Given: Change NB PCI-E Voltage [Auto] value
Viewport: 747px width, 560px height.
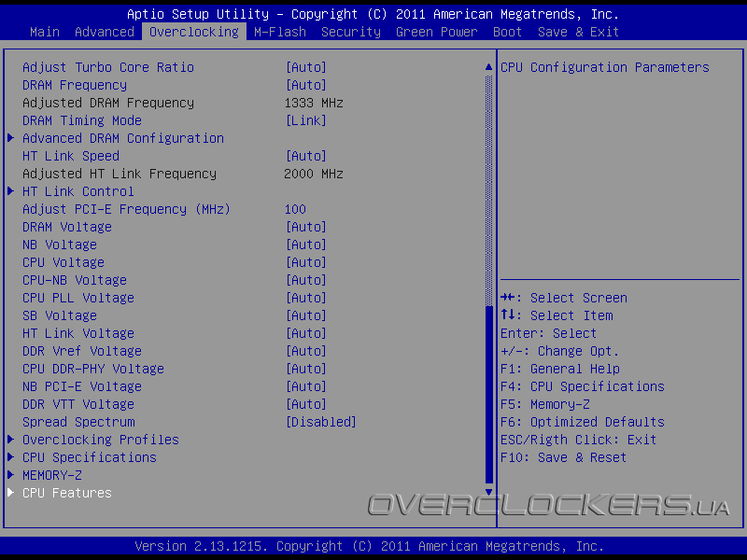Looking at the screenshot, I should coord(306,386).
